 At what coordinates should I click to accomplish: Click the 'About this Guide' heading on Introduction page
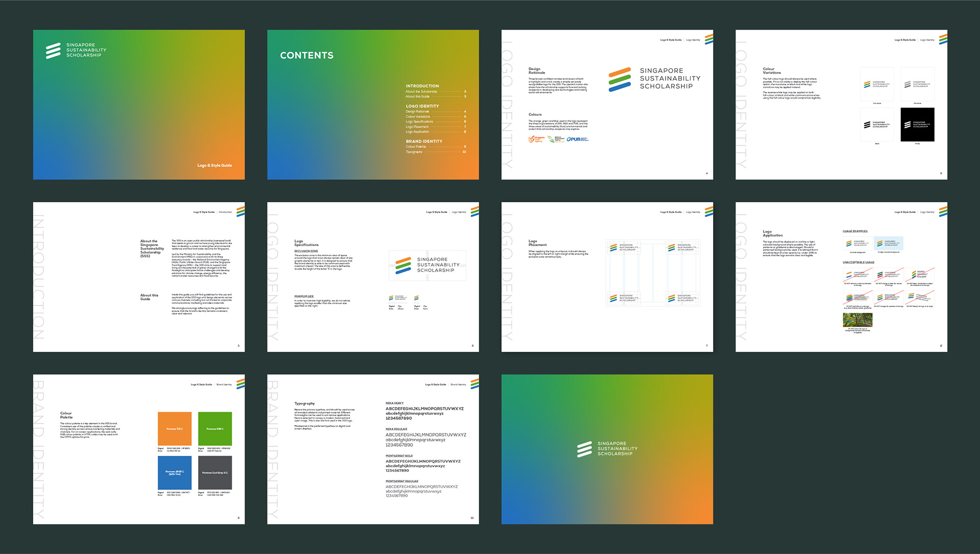tap(149, 297)
